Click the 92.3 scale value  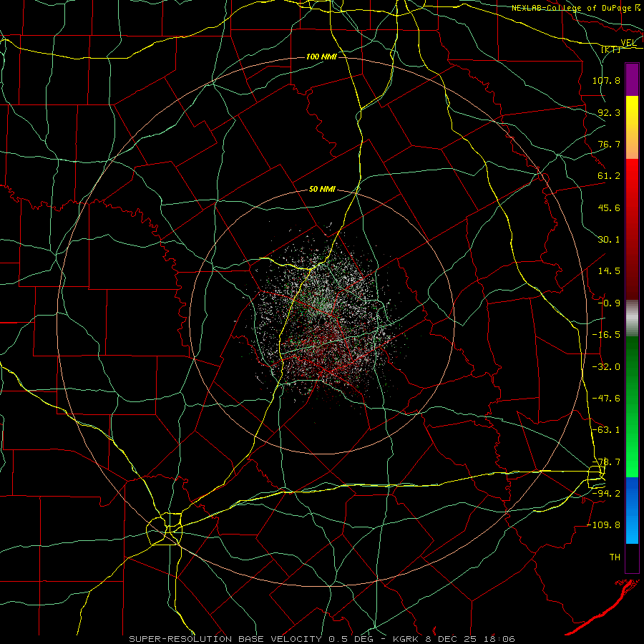tap(609, 112)
